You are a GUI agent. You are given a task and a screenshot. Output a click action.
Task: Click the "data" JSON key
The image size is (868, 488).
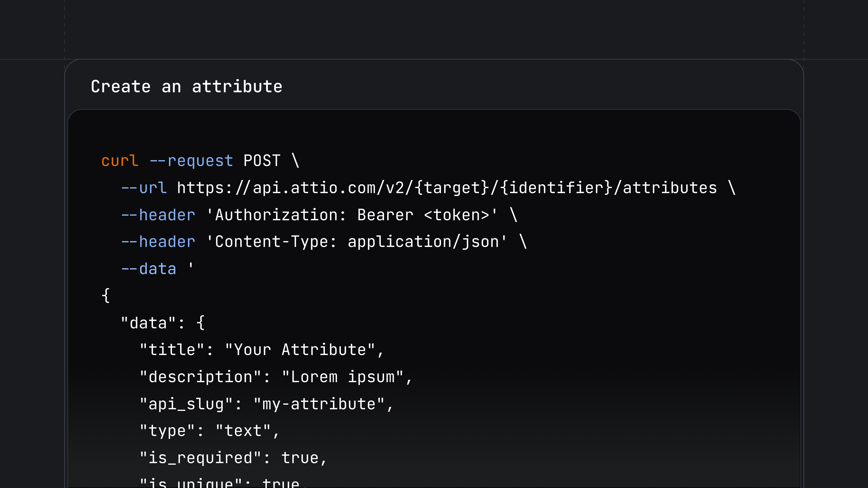coord(148,323)
